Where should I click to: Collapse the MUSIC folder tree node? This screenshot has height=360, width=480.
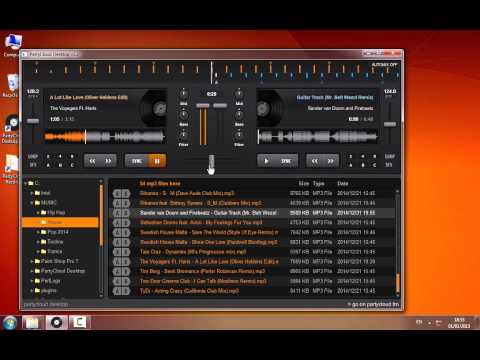[x=32, y=203]
